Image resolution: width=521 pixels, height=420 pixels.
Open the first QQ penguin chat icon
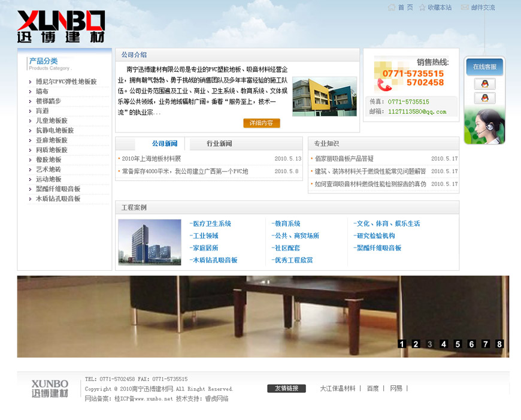(484, 84)
